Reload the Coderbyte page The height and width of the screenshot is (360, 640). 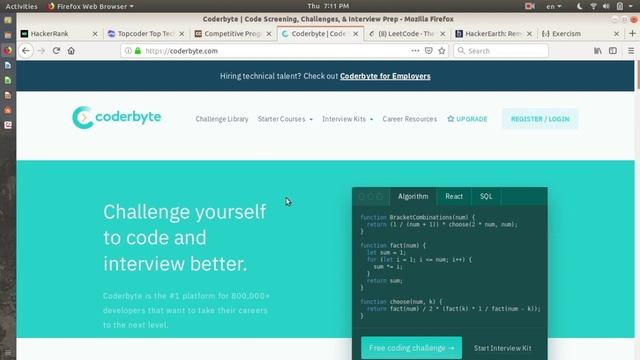click(56, 51)
